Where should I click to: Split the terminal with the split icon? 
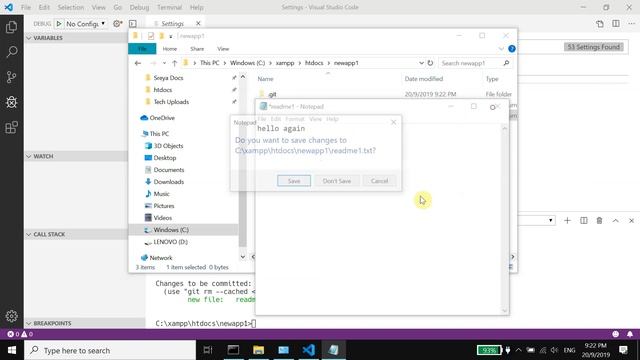584,220
